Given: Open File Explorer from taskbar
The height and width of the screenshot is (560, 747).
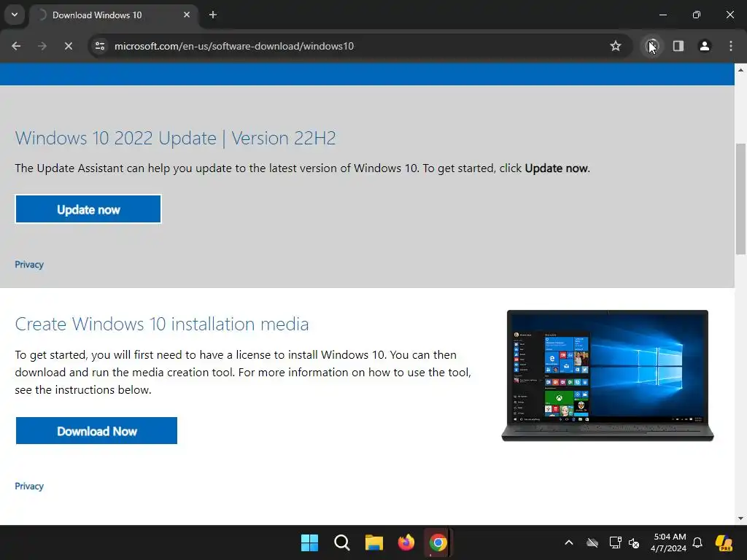Looking at the screenshot, I should point(374,542).
